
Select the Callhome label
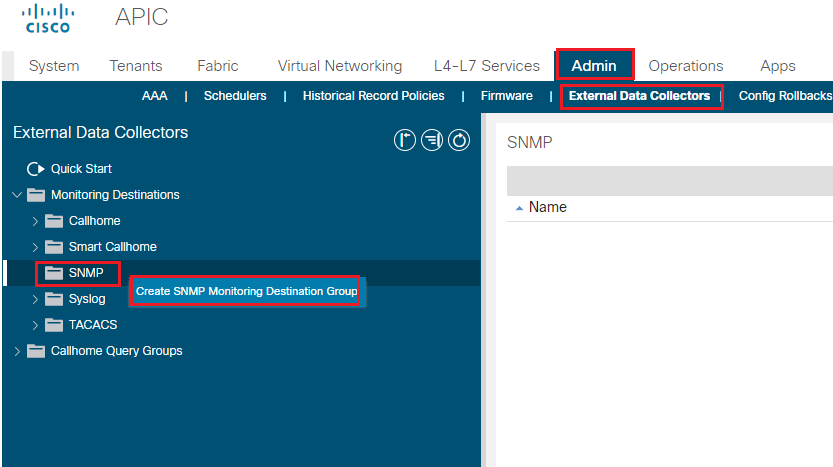[x=95, y=221]
